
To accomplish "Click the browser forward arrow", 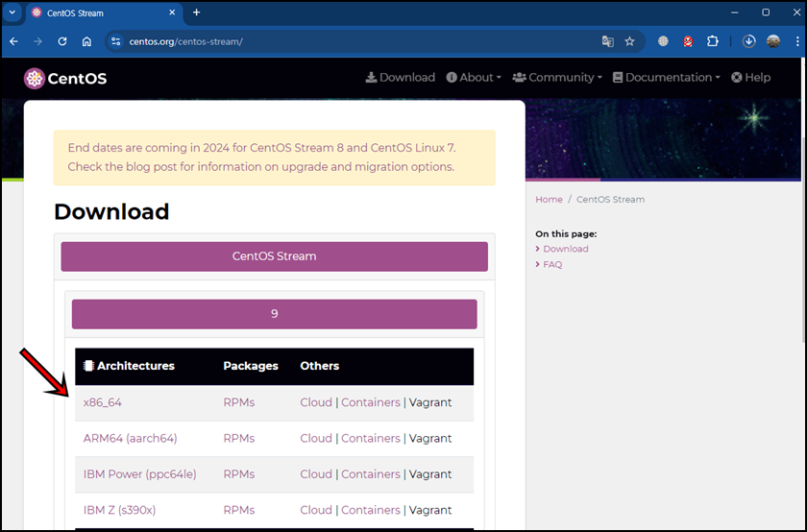I will [37, 41].
